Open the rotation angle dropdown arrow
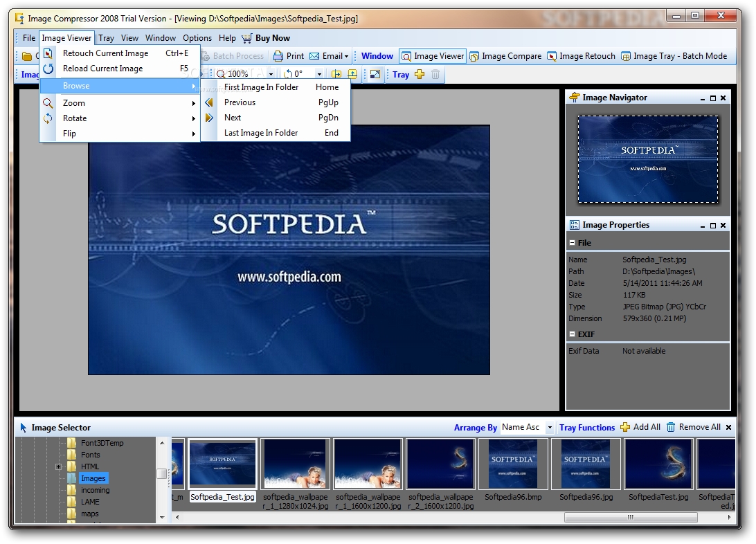Screen dimensions: 756x544 click(x=319, y=74)
